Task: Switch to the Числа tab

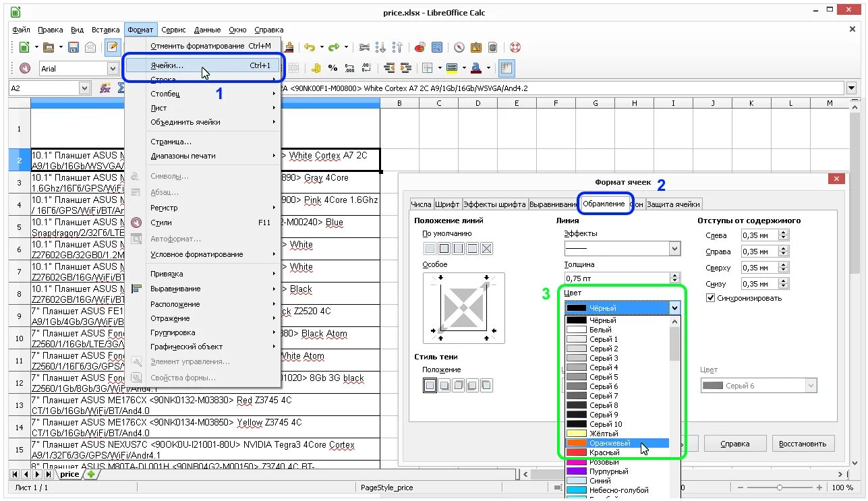Action: pos(421,204)
